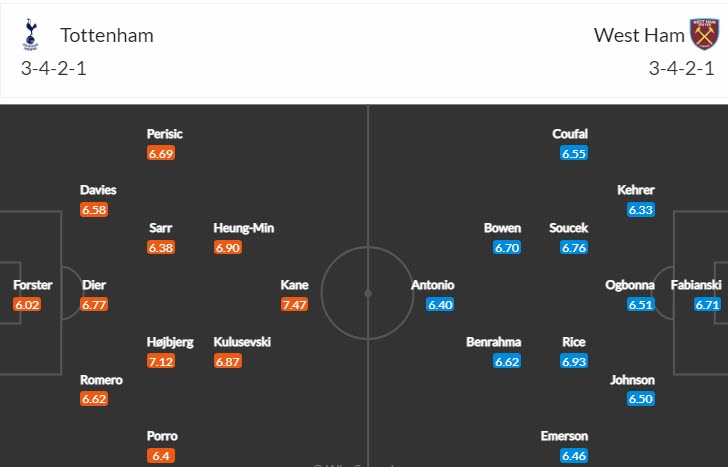Viewport: 728px width, 467px height.
Task: Click Forster's 6.02 goalkeeper rating
Action: click(x=27, y=304)
